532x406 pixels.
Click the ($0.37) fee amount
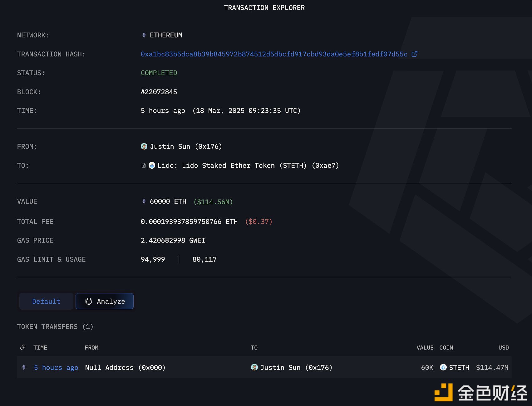click(x=259, y=221)
